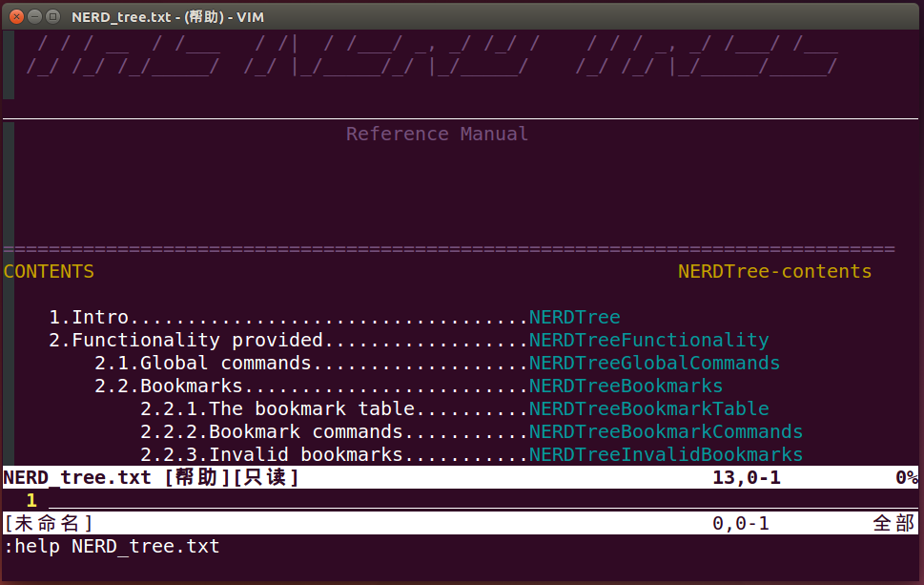
Task: Maximize the VIM window
Action: pyautogui.click(x=53, y=16)
